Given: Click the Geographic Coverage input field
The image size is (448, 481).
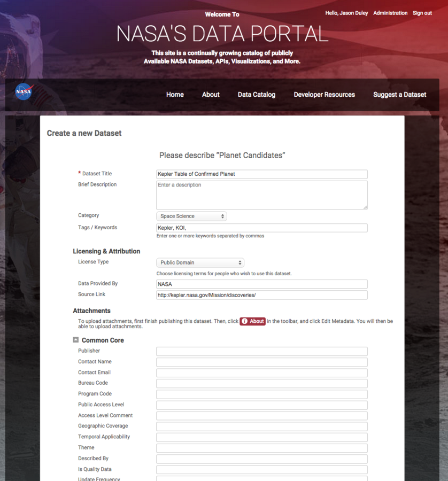Looking at the screenshot, I should (262, 426).
